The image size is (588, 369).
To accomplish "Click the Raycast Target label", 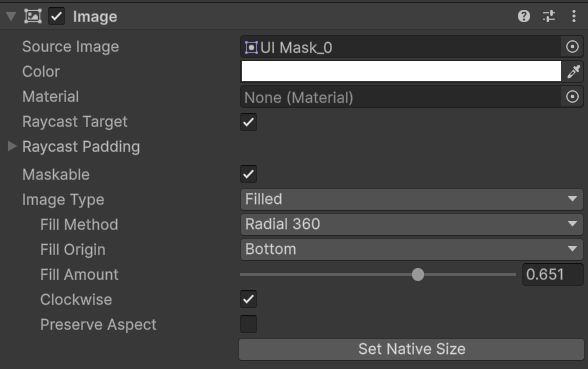I will coord(75,122).
